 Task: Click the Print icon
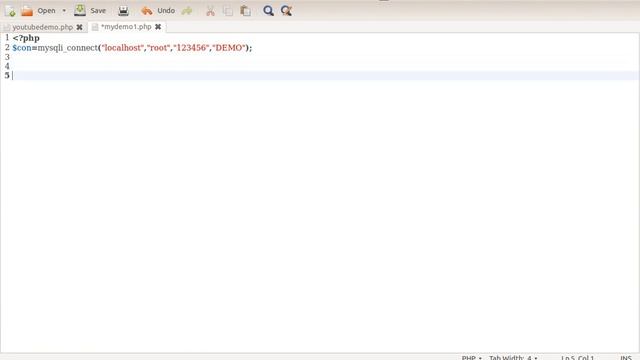pos(123,11)
